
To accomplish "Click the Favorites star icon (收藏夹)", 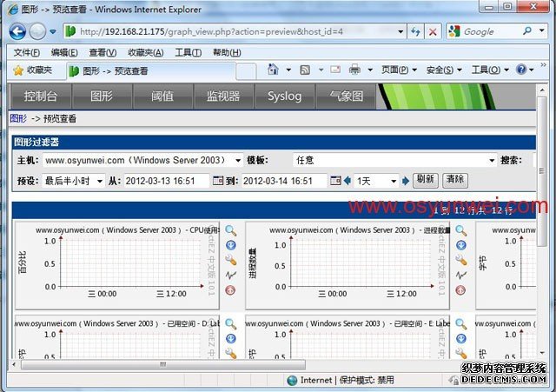I will [x=17, y=70].
